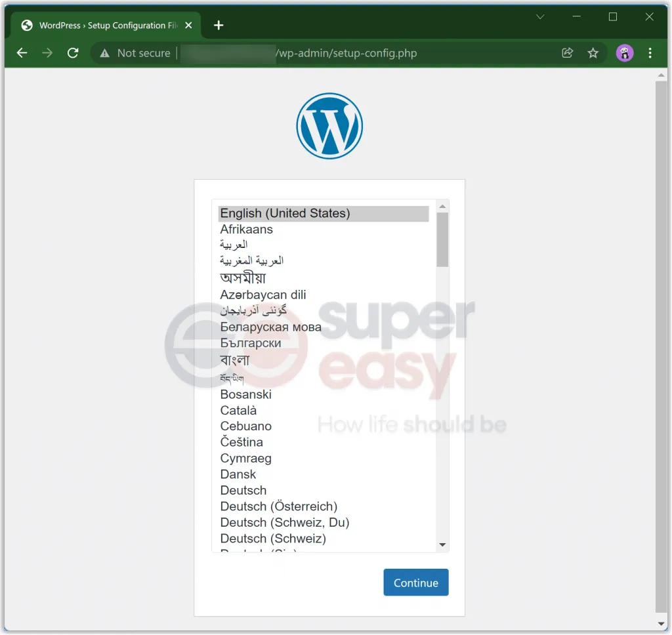Maximize the Chrome window
The height and width of the screenshot is (635, 672).
613,16
